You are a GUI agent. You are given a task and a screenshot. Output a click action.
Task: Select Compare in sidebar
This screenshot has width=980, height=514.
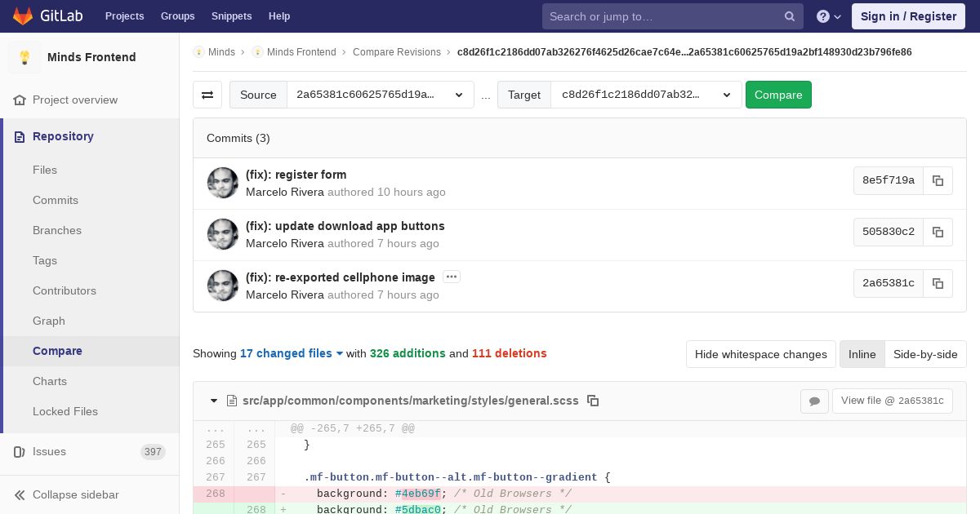57,351
